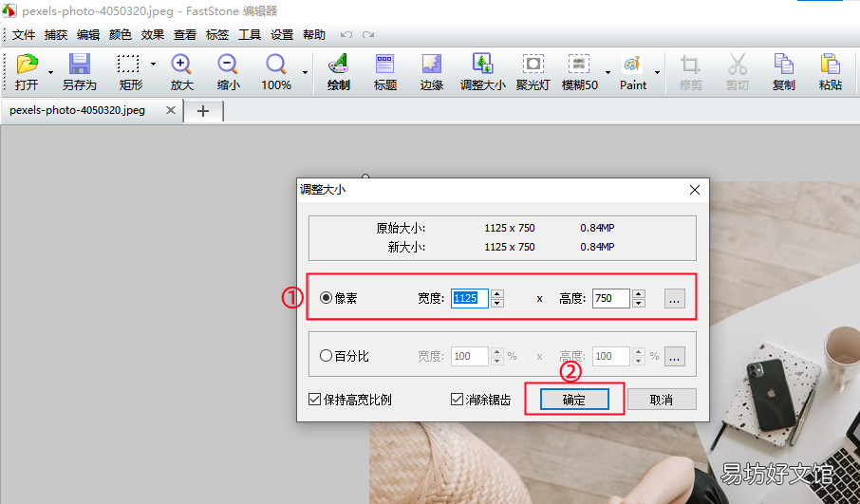Increase pixel 宽度 with up stepper

point(497,293)
